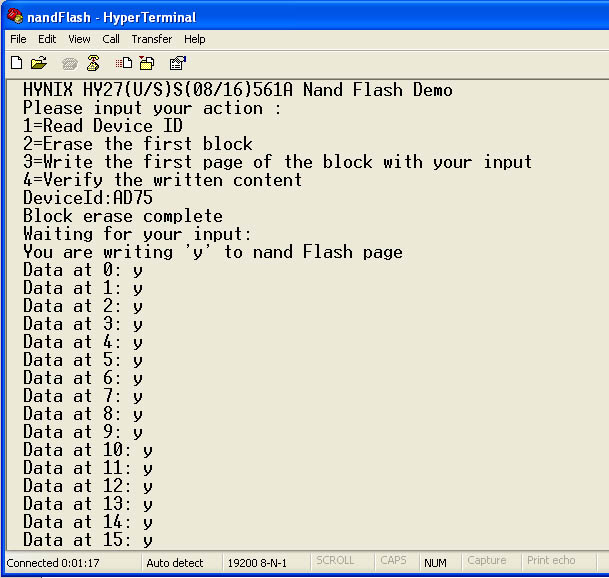The width and height of the screenshot is (609, 578).
Task: Click the '3=Write the first page' line
Action: [277, 162]
